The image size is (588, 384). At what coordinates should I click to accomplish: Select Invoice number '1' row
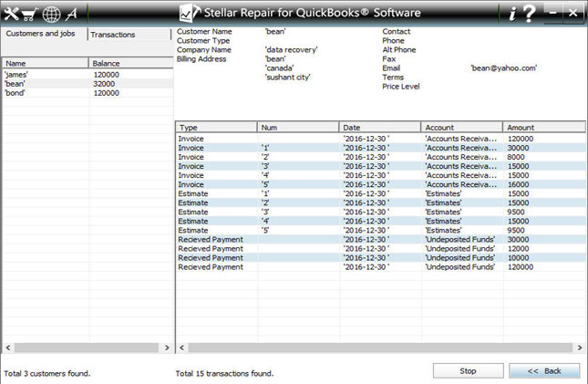(380, 148)
